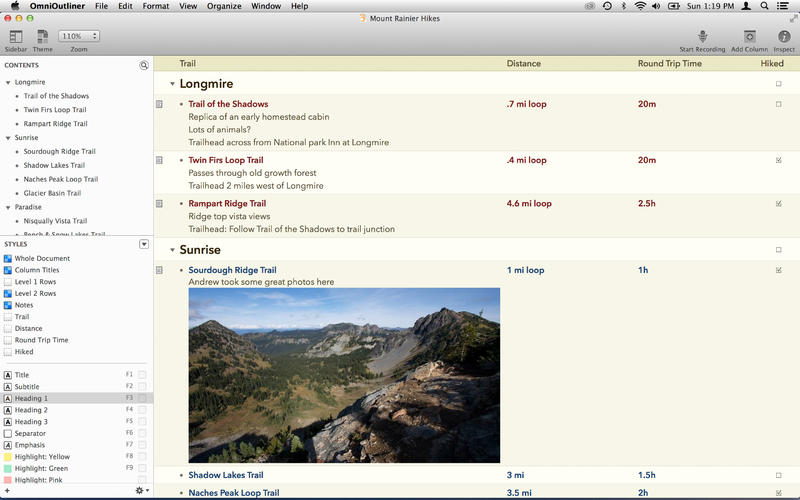Check Hiked box for Trail of the Shadows
Screen dimensions: 800x500
coord(779,104)
